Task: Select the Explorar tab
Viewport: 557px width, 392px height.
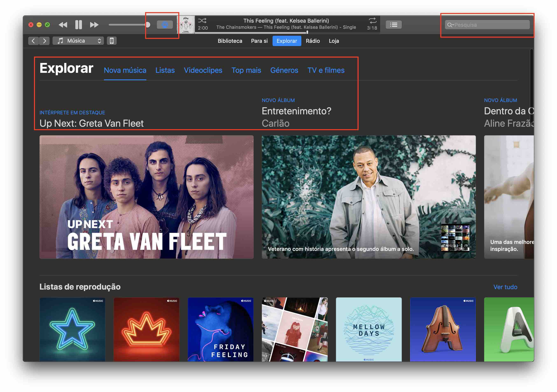Action: pyautogui.click(x=287, y=41)
